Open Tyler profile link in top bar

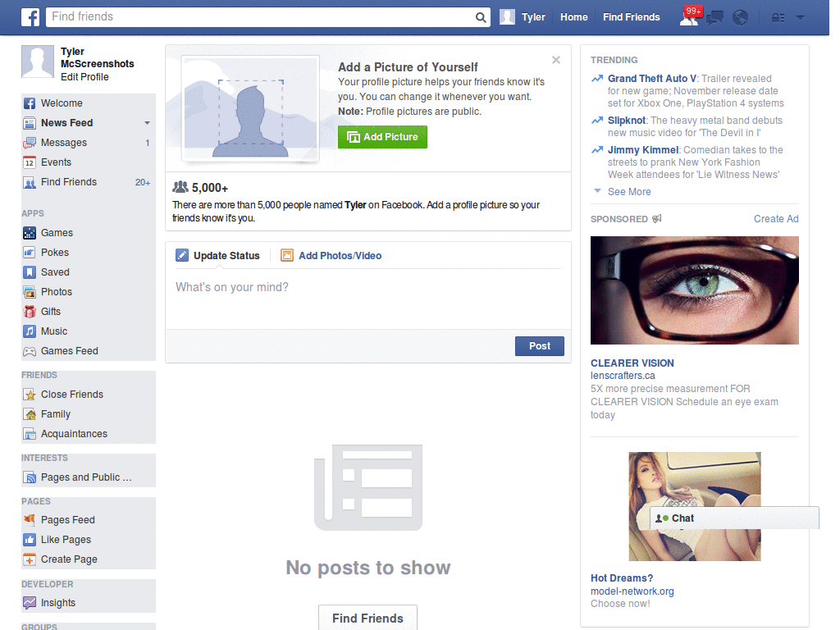(x=523, y=17)
